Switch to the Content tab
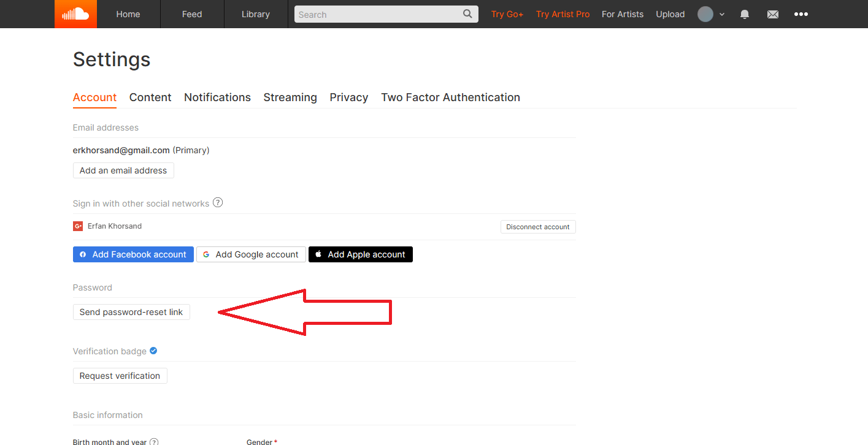868x445 pixels. coord(150,97)
